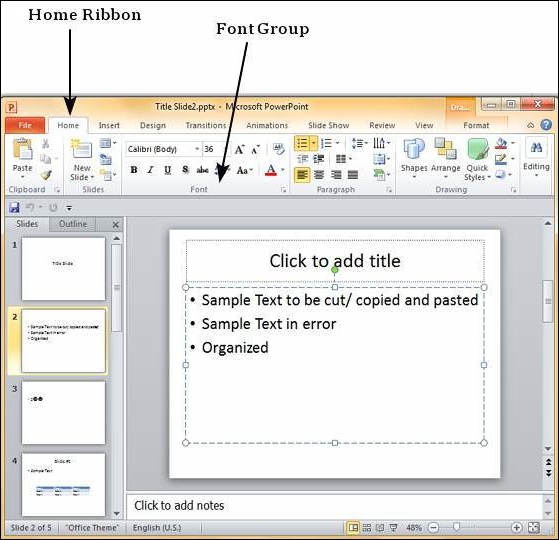The image size is (559, 540).
Task: Open Calibri (Body) font name dropdown
Action: point(197,149)
